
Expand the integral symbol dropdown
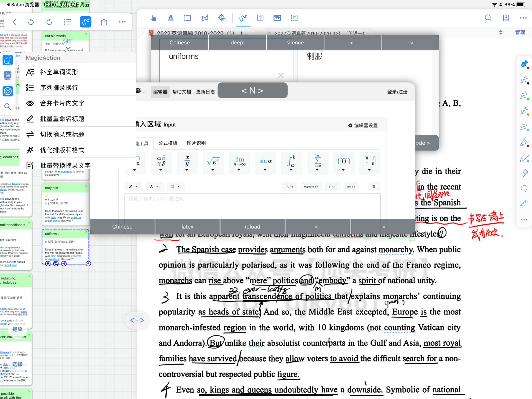click(x=291, y=163)
